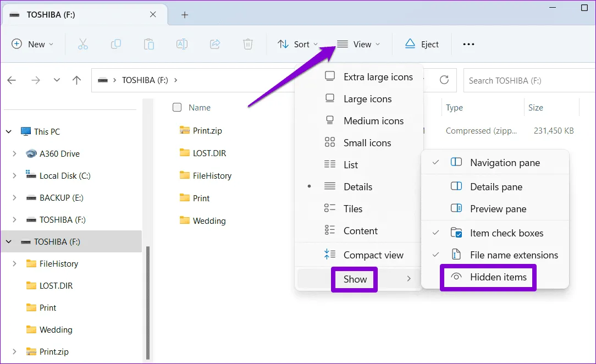This screenshot has width=596, height=364.
Task: Open the Sort dropdown menu
Action: point(297,44)
